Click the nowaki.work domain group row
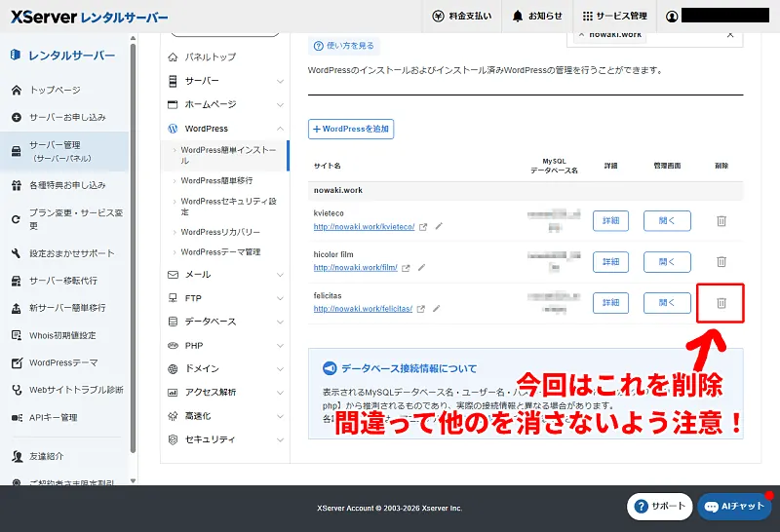780x532 pixels. pos(526,190)
